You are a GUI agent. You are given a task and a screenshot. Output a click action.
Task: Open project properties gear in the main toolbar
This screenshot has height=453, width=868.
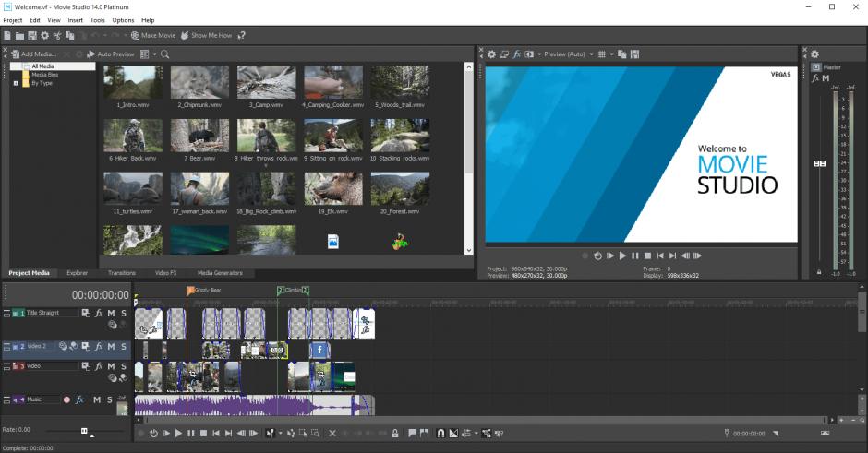pos(45,35)
